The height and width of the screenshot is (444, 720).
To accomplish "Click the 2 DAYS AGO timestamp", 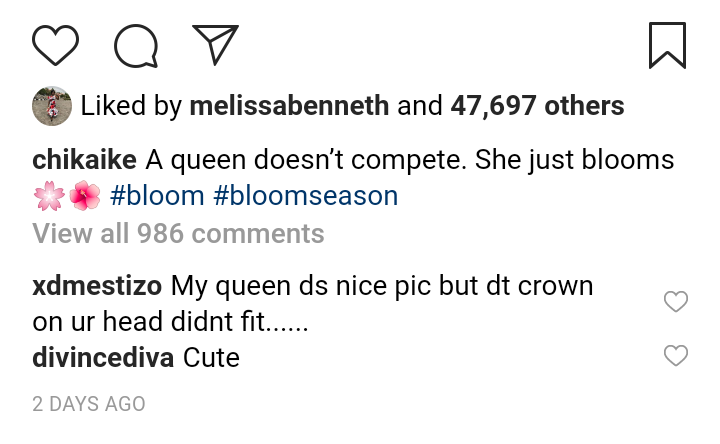I will [x=89, y=404].
